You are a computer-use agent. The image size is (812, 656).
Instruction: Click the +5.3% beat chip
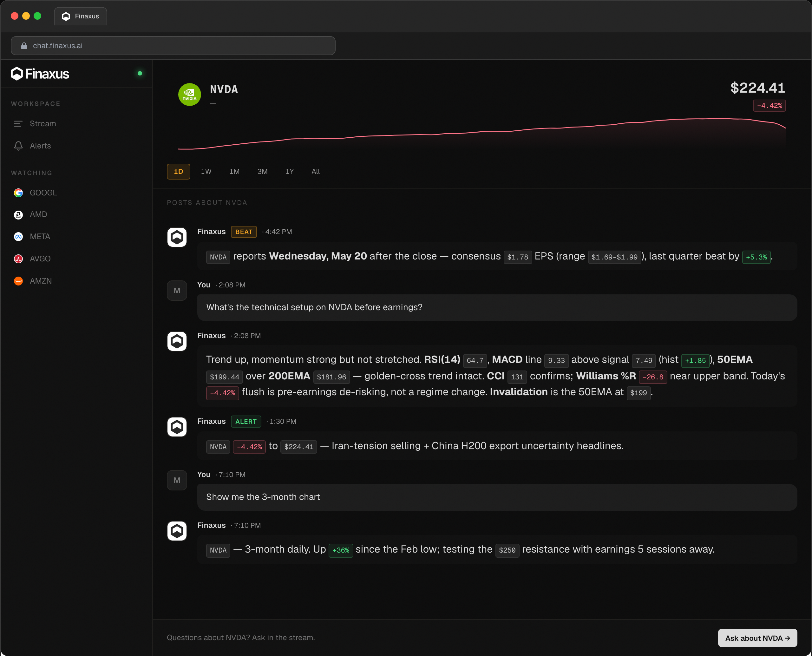(756, 257)
